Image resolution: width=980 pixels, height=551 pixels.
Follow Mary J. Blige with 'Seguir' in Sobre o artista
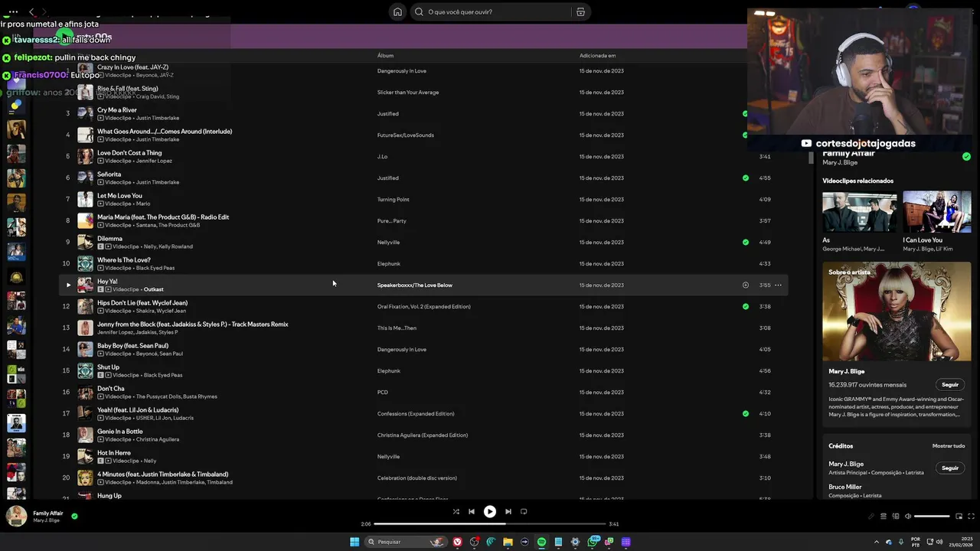click(x=949, y=385)
